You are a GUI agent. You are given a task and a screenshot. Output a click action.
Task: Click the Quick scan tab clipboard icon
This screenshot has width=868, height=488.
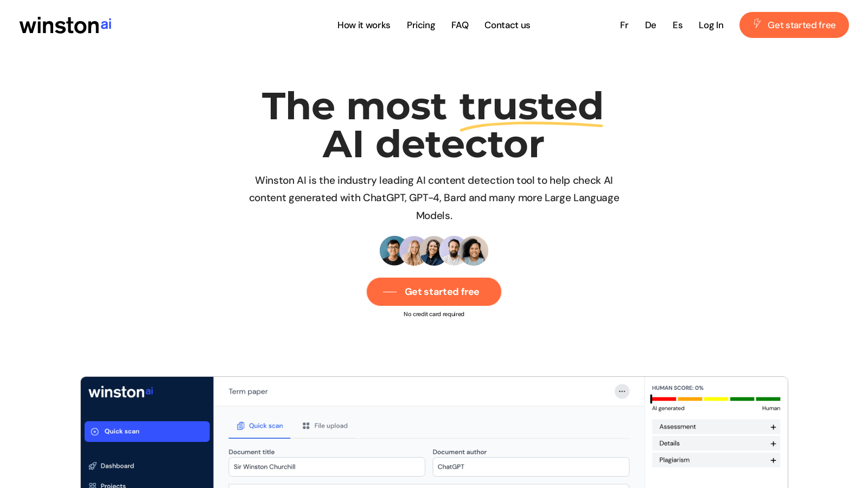(x=241, y=426)
